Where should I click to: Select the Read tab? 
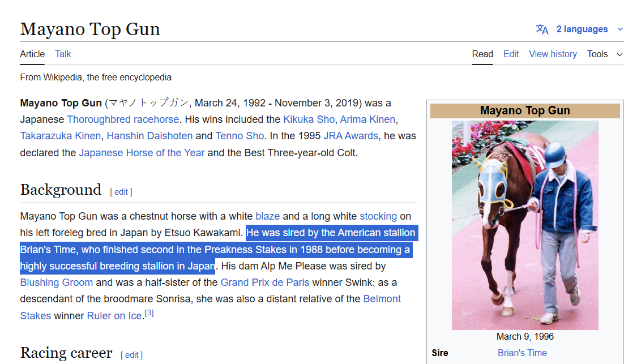482,54
